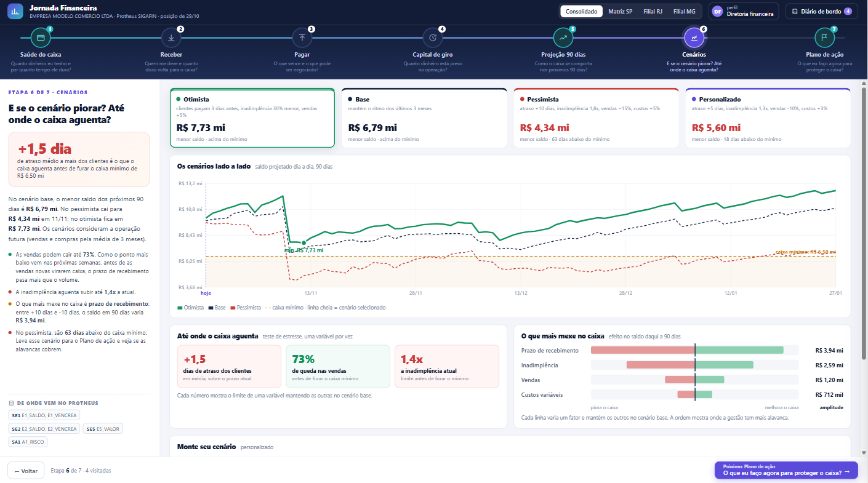Select the Base scenario card
Viewport: 868px width, 483px height.
click(x=424, y=118)
